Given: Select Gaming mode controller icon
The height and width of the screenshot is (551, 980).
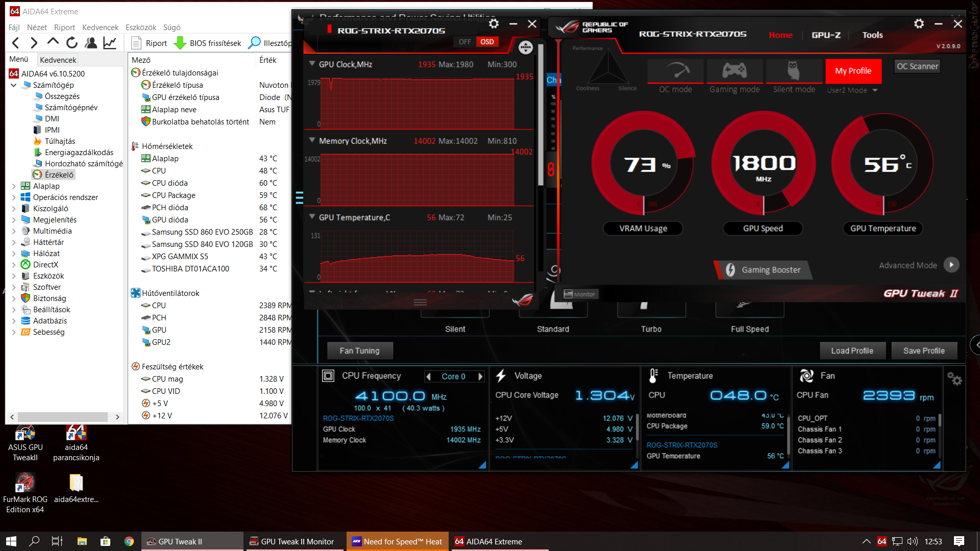Looking at the screenshot, I should click(x=734, y=71).
